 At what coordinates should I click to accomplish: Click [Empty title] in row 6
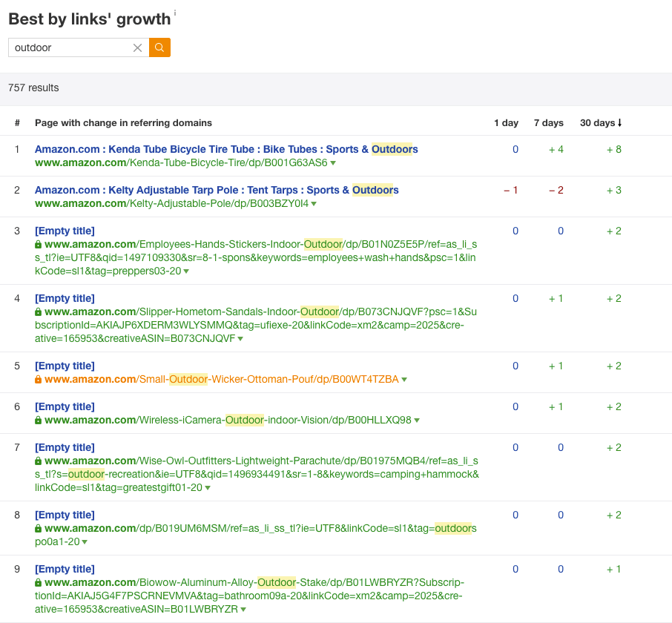(x=65, y=406)
